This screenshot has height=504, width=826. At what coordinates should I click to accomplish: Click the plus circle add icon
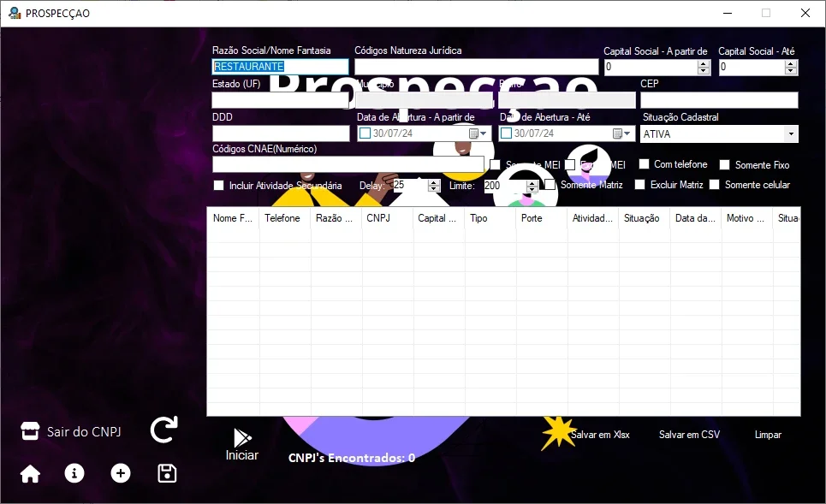(x=121, y=473)
